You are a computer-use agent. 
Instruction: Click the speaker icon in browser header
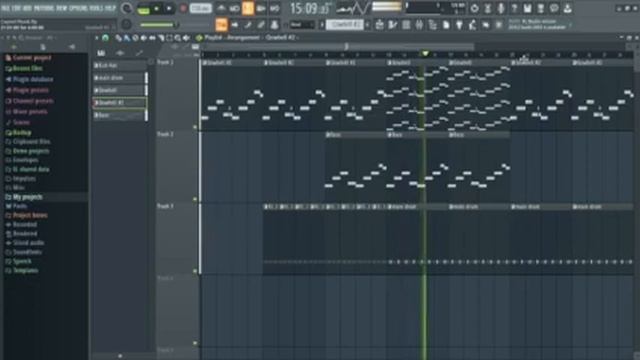coord(72,47)
